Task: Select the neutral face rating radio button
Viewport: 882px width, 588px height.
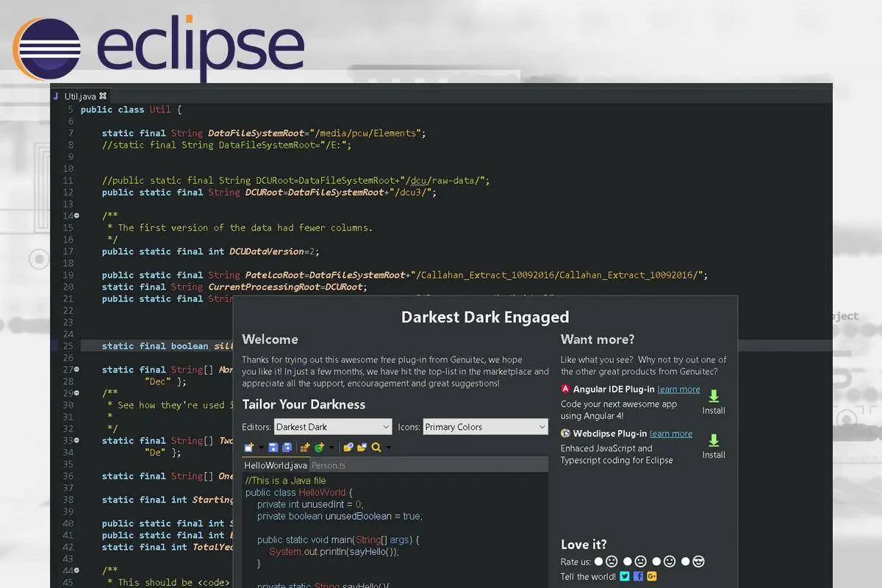Action: click(628, 562)
